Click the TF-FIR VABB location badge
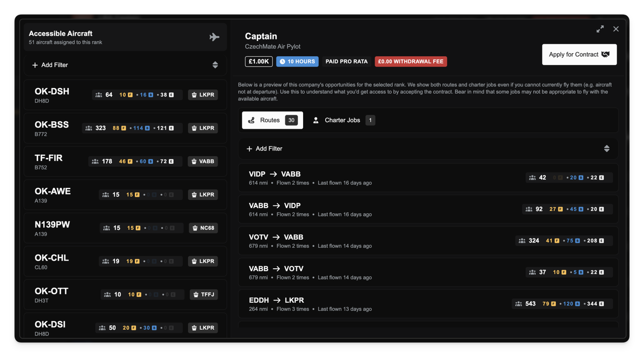The width and height of the screenshot is (644, 357). click(x=203, y=161)
